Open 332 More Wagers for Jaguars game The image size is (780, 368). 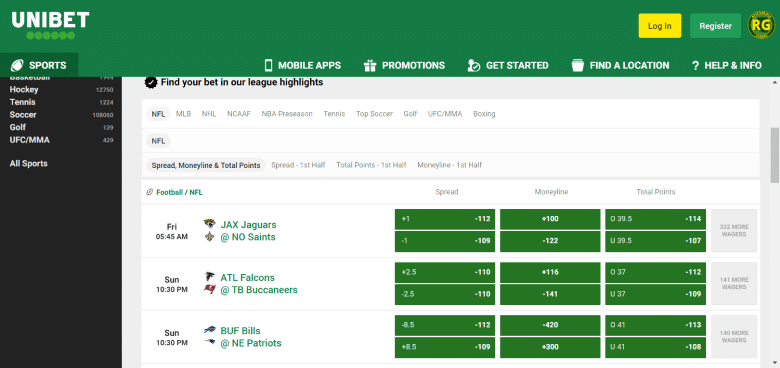pyautogui.click(x=734, y=230)
